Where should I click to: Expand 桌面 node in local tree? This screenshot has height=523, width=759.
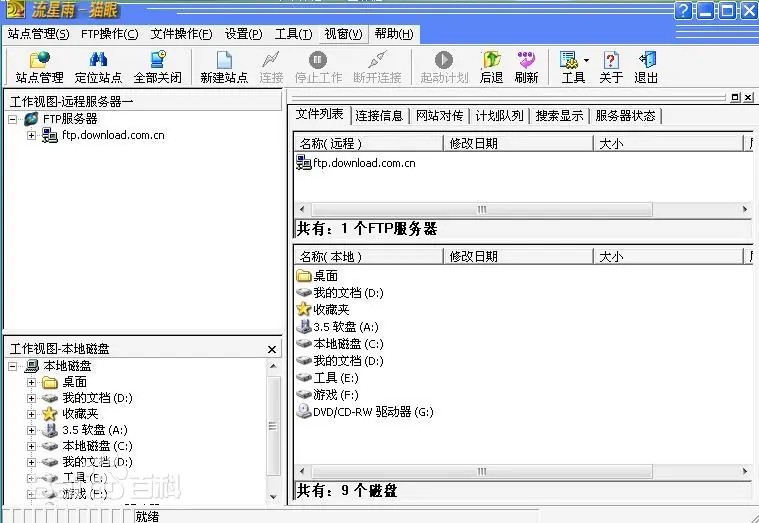pyautogui.click(x=31, y=382)
